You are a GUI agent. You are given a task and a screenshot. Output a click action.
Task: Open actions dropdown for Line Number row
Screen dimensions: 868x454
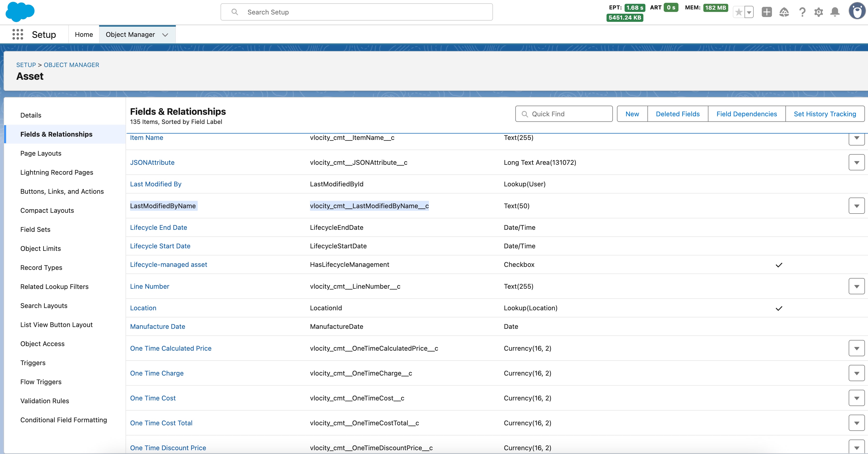pos(856,286)
